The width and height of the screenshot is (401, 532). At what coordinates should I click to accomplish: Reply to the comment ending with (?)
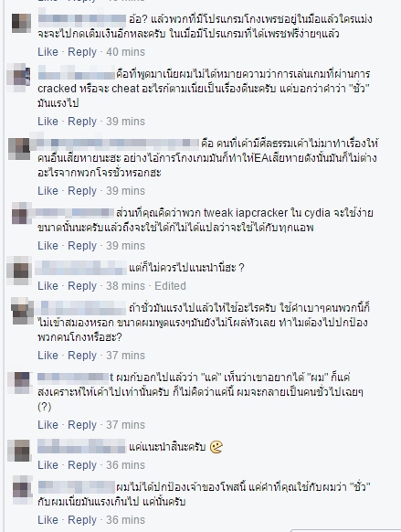click(x=82, y=425)
